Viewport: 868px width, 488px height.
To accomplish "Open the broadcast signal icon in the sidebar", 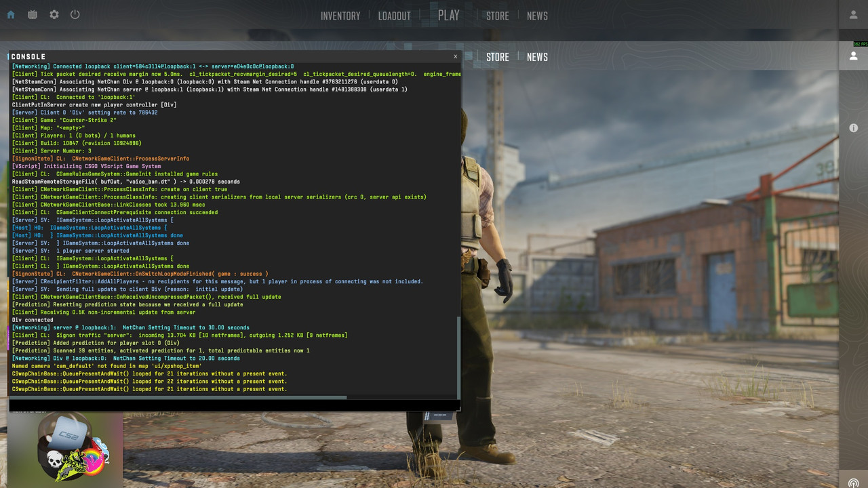I will coord(854,483).
